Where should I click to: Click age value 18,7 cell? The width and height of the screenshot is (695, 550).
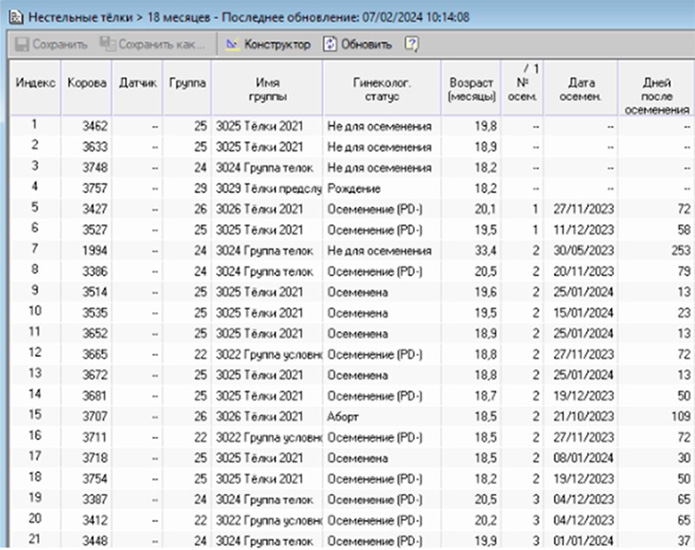coord(471,396)
